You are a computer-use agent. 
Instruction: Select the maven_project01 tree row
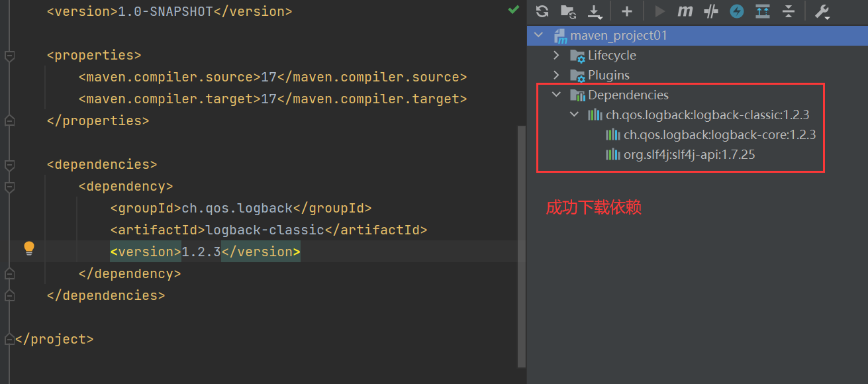[x=697, y=35]
